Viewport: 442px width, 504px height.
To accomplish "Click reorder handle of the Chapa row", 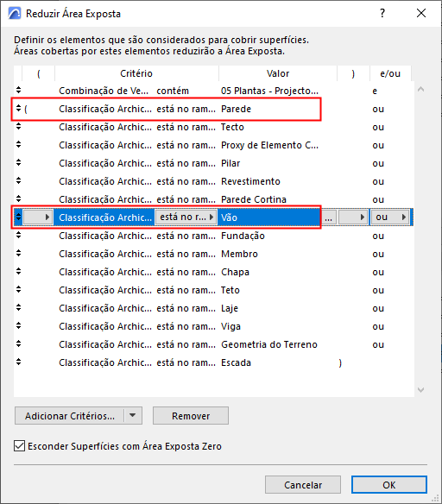I will tap(18, 272).
